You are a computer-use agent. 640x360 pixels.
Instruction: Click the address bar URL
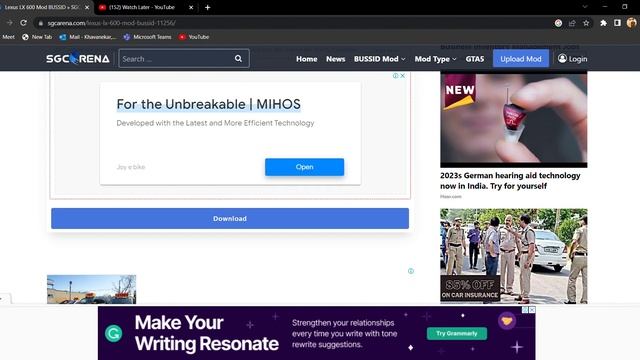(111, 23)
